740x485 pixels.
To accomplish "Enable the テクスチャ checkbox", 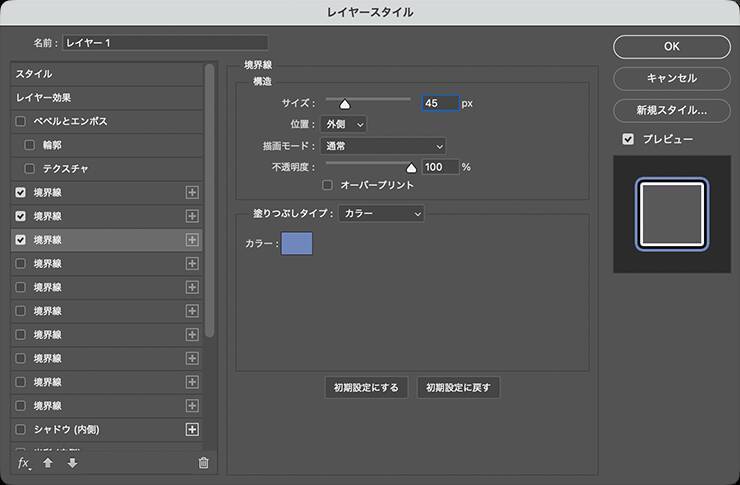I will pyautogui.click(x=29, y=168).
